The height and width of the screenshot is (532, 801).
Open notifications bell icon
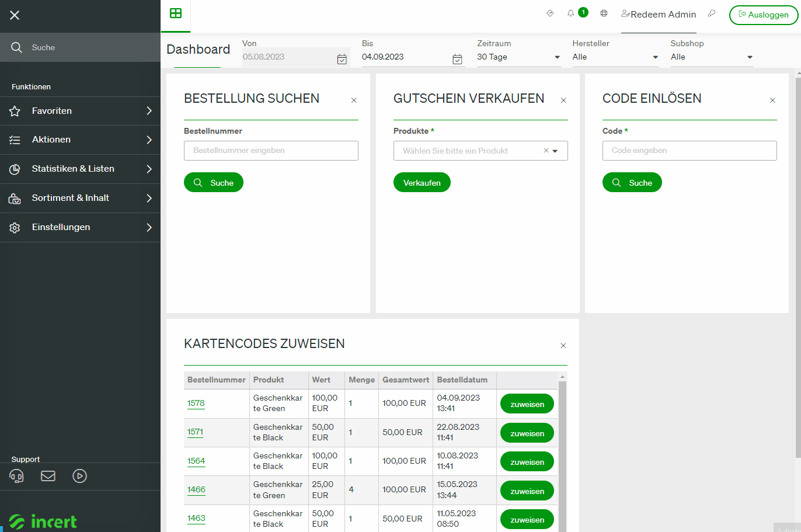(571, 13)
